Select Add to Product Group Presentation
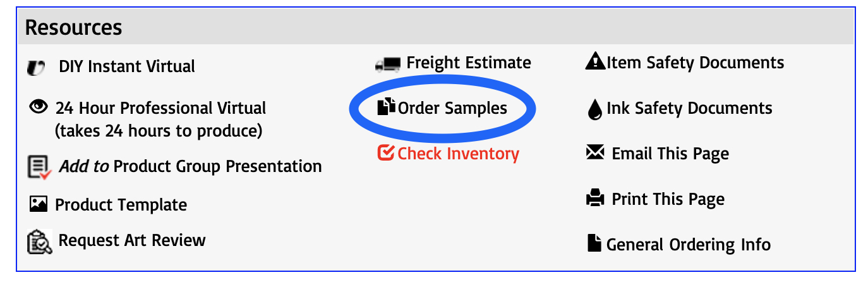The height and width of the screenshot is (282, 868). (x=190, y=166)
